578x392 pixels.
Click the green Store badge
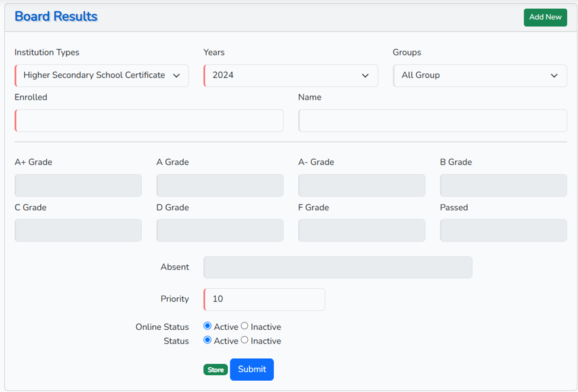(x=215, y=370)
